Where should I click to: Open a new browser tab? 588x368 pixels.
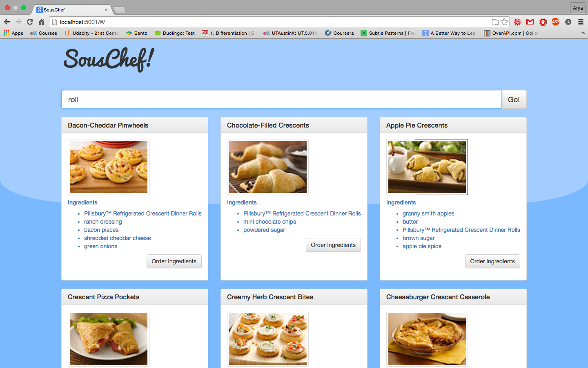click(119, 10)
